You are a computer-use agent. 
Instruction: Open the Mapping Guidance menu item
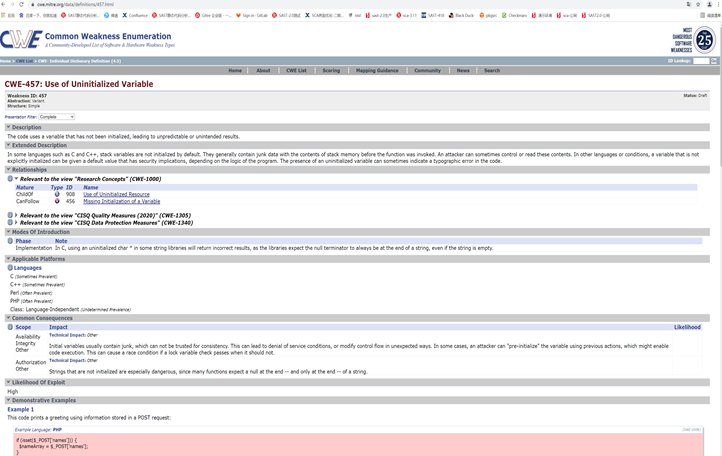pos(376,71)
